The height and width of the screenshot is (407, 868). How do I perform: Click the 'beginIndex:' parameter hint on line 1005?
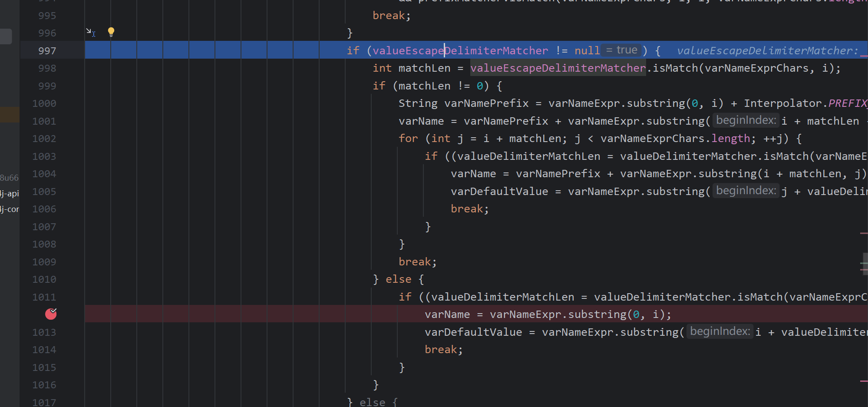(x=746, y=191)
